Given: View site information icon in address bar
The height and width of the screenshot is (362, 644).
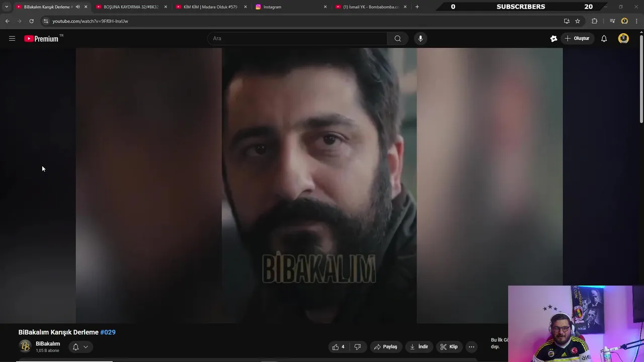Looking at the screenshot, I should [46, 21].
